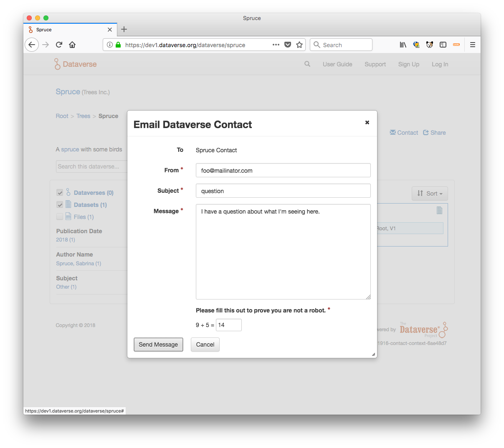The width and height of the screenshot is (504, 448).
Task: Edit the Subject field containing 'question'
Action: point(283,191)
